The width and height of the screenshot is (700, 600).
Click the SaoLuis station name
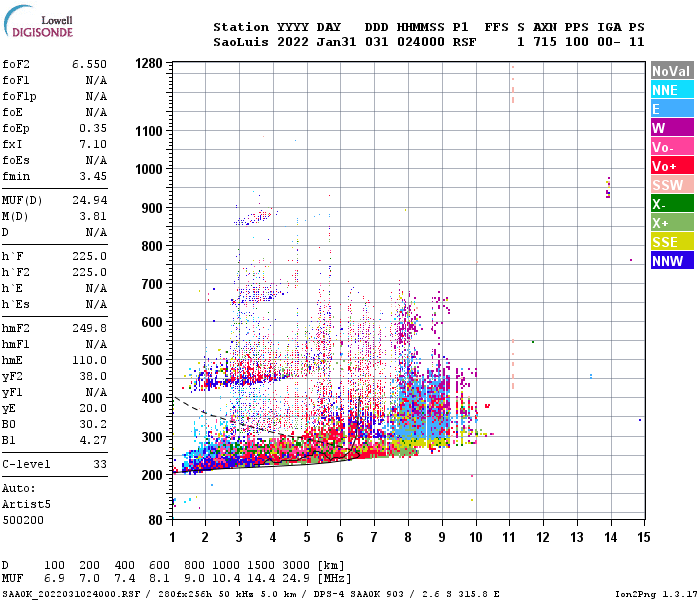pyautogui.click(x=241, y=42)
